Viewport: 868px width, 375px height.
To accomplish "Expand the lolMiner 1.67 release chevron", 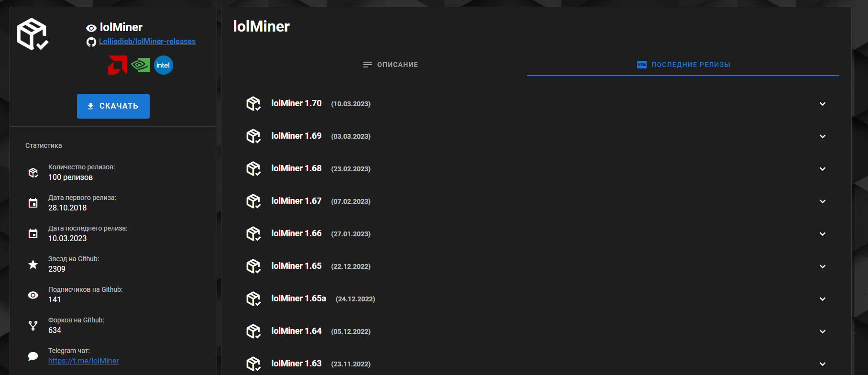I will point(823,201).
